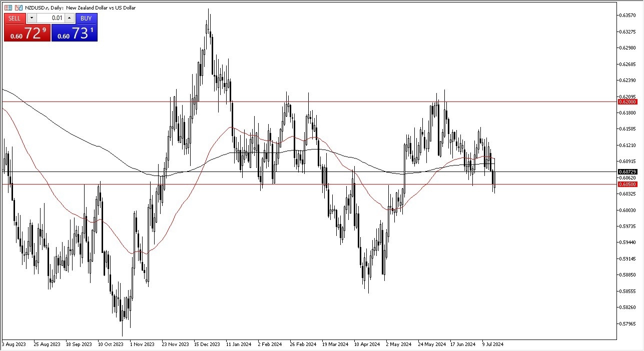The height and width of the screenshot is (351, 644).
Task: Click the red SELL button
Action: [15, 18]
